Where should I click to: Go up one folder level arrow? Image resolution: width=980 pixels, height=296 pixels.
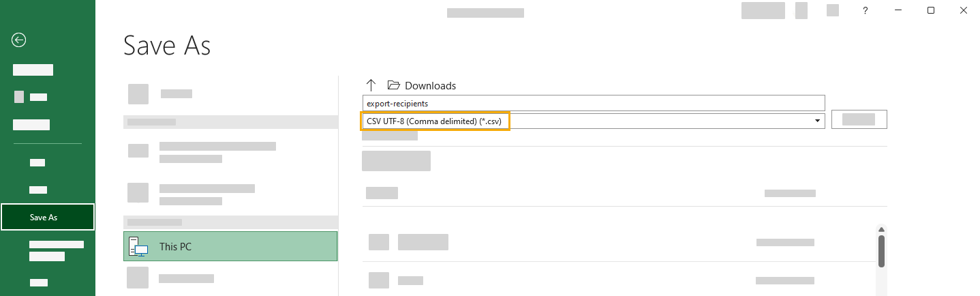371,85
